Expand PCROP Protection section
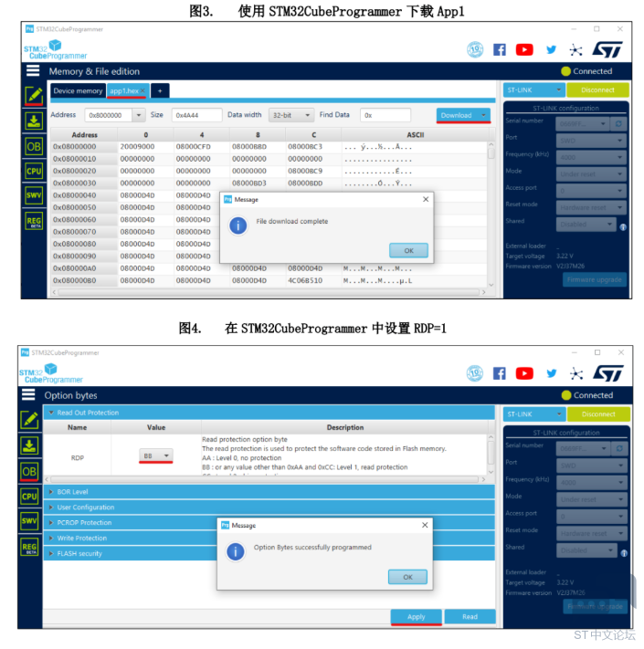 51,522
